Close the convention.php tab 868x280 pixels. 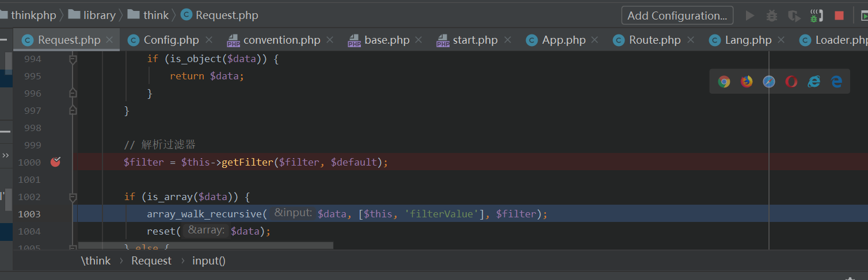coord(330,40)
